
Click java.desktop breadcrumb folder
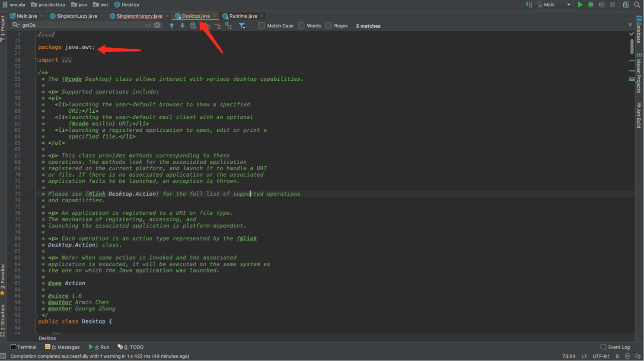point(48,5)
